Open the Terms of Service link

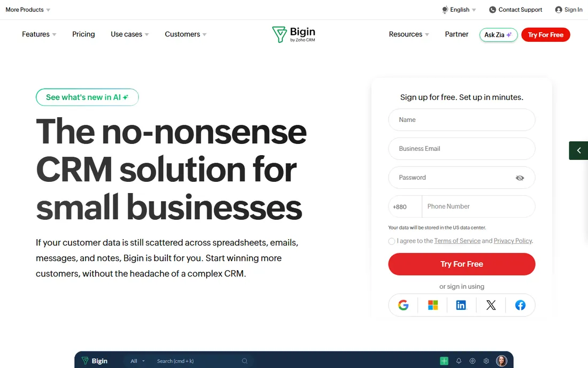457,241
